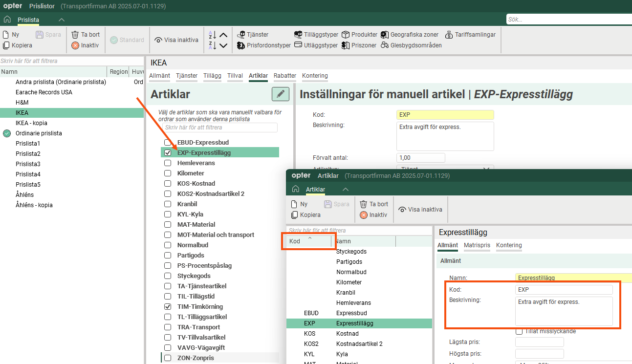Select H&M in the price list
Screen dimensions: 632x364
coord(22,103)
